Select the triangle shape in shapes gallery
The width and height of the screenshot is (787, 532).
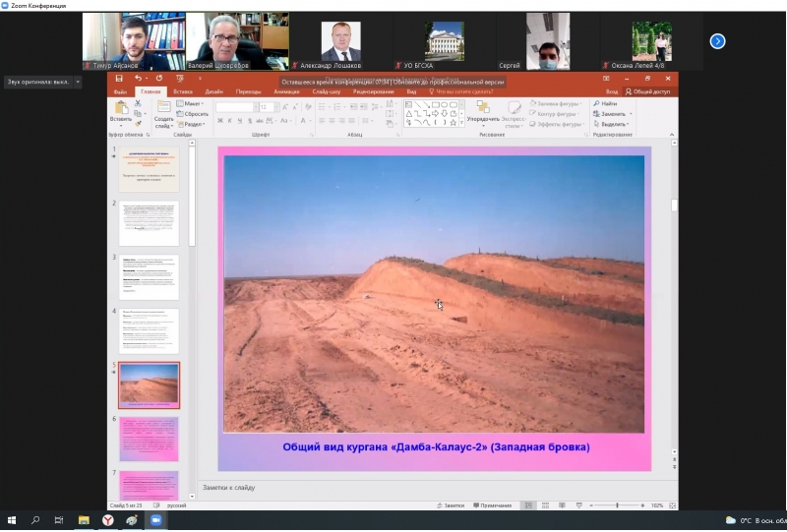[408, 114]
